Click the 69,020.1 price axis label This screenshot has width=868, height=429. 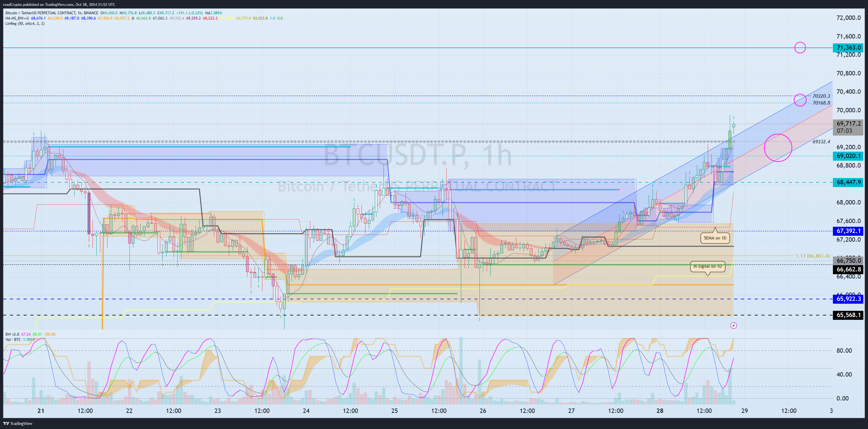(848, 156)
